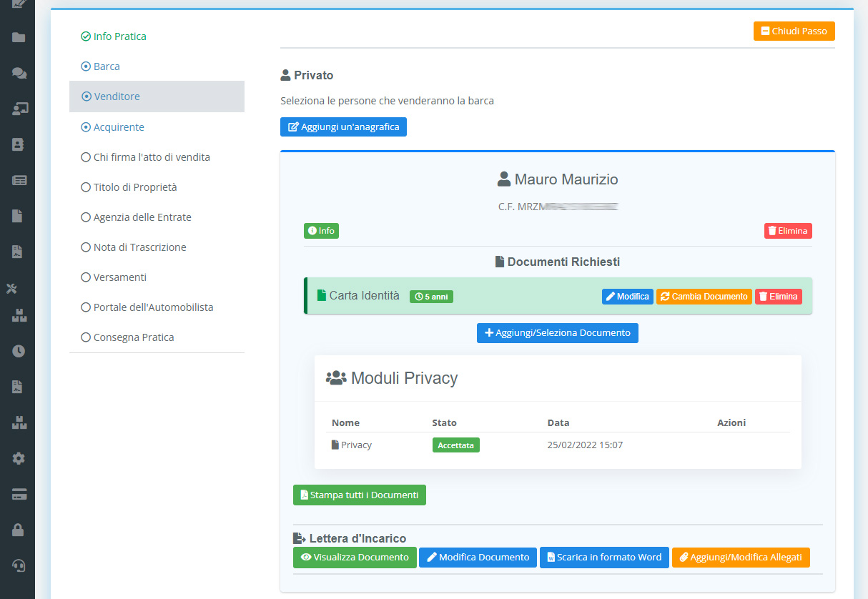Click the C.F. fiscal code text
Viewport: 868px width, 599px height.
coord(558,206)
